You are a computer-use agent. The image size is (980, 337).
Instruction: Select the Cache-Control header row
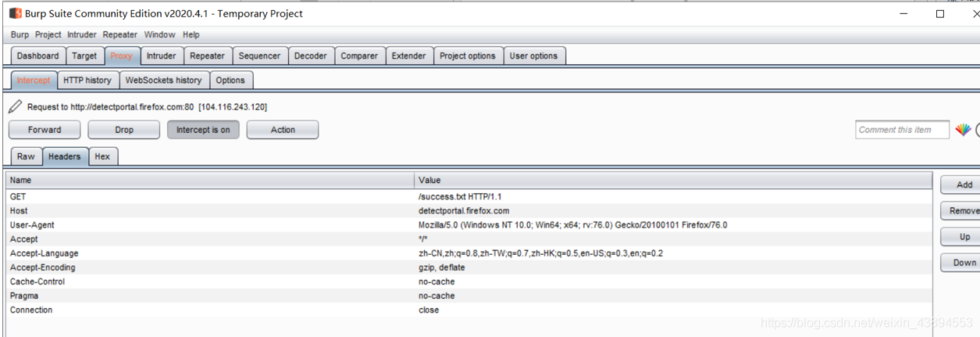[469, 281]
